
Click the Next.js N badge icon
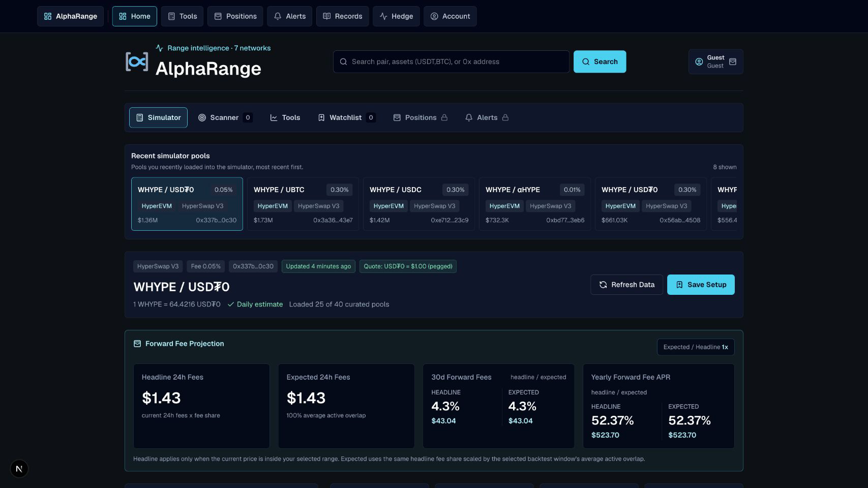point(19,469)
